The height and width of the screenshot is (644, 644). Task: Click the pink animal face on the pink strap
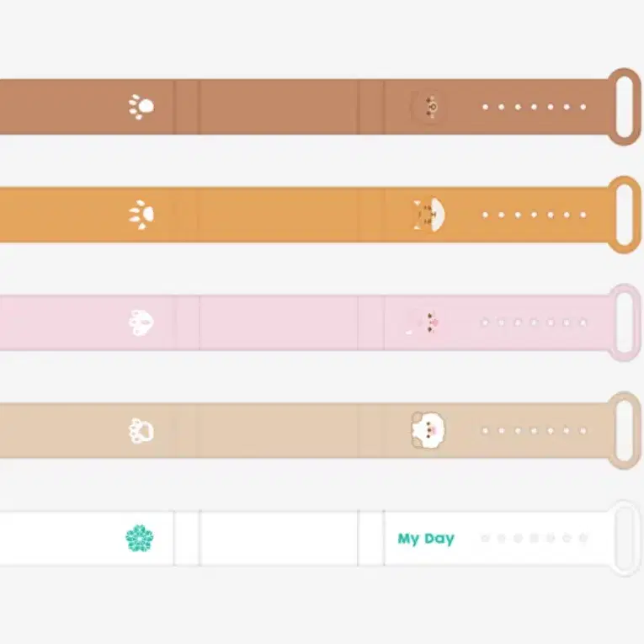coord(429,322)
